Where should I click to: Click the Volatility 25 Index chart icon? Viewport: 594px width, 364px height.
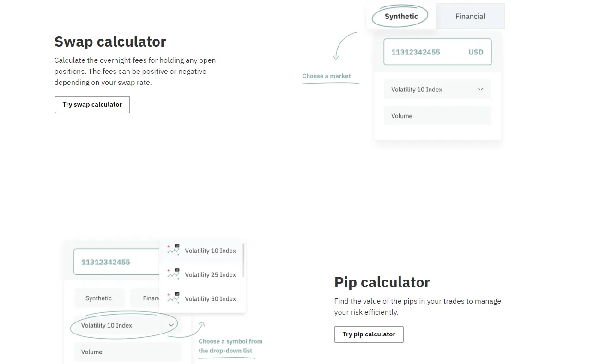click(174, 274)
